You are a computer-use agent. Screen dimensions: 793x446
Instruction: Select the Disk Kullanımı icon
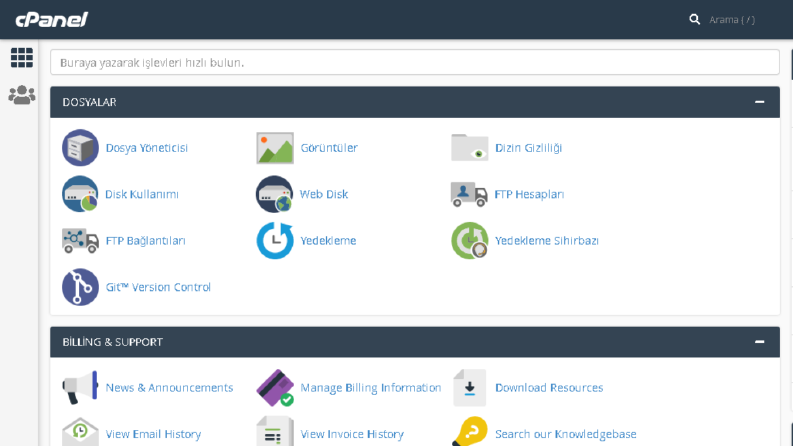tap(80, 194)
